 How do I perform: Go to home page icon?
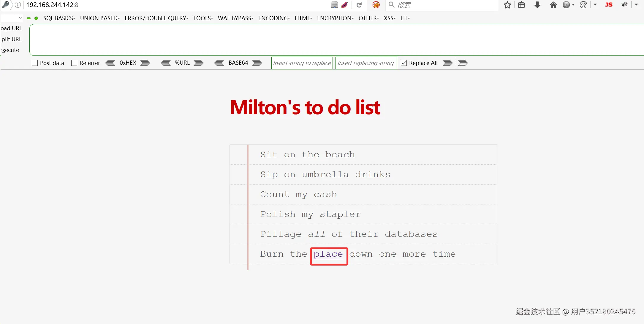[553, 5]
